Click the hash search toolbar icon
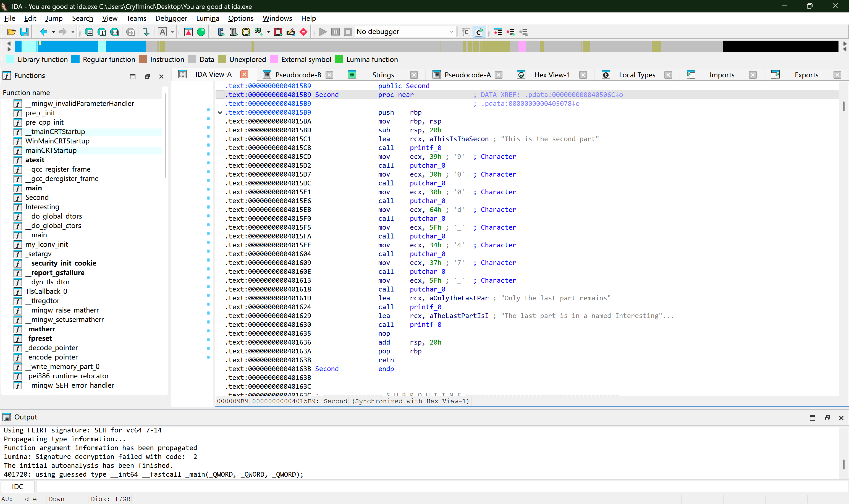Viewport: 849px width, 504px height. tap(89, 32)
